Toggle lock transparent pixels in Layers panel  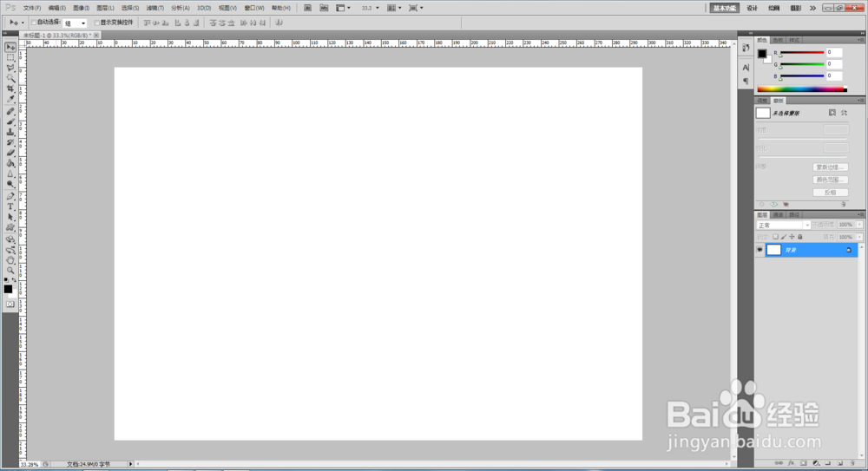(775, 237)
